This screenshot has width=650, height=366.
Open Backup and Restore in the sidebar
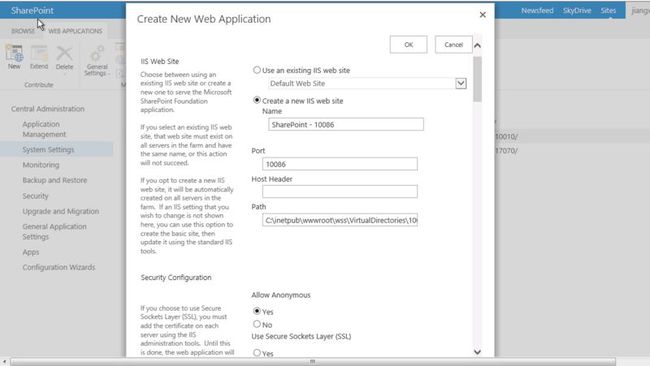55,180
